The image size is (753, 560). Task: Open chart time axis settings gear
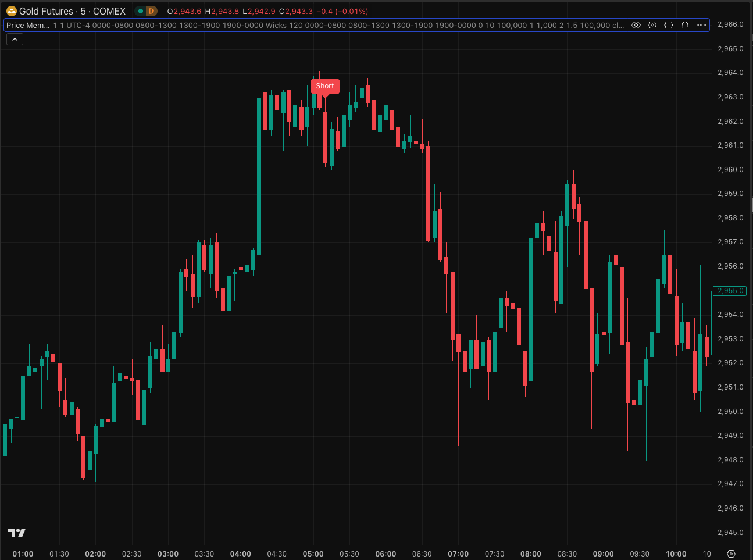(x=731, y=554)
